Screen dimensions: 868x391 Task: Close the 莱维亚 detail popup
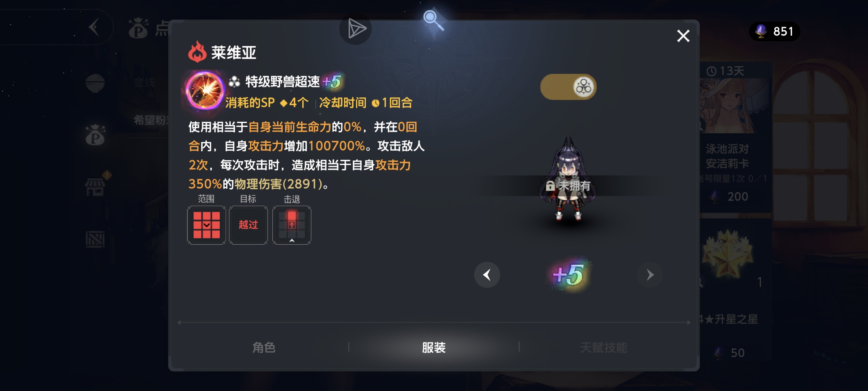point(683,36)
